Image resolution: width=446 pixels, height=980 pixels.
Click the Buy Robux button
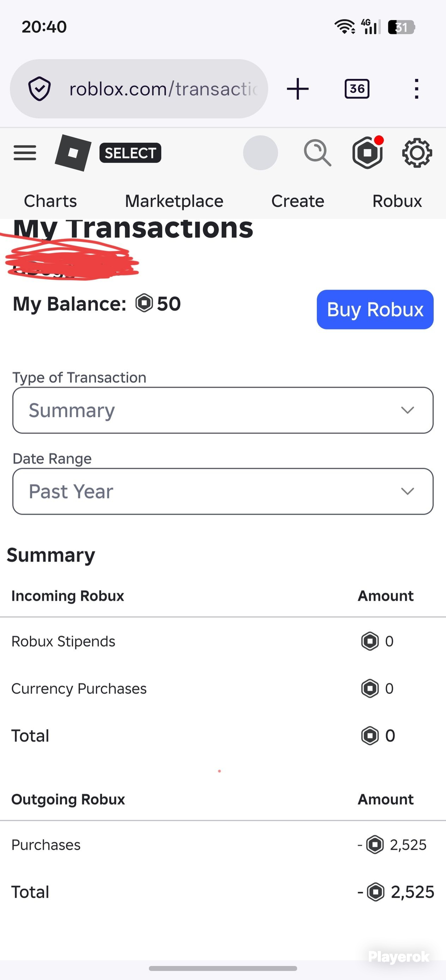point(375,309)
